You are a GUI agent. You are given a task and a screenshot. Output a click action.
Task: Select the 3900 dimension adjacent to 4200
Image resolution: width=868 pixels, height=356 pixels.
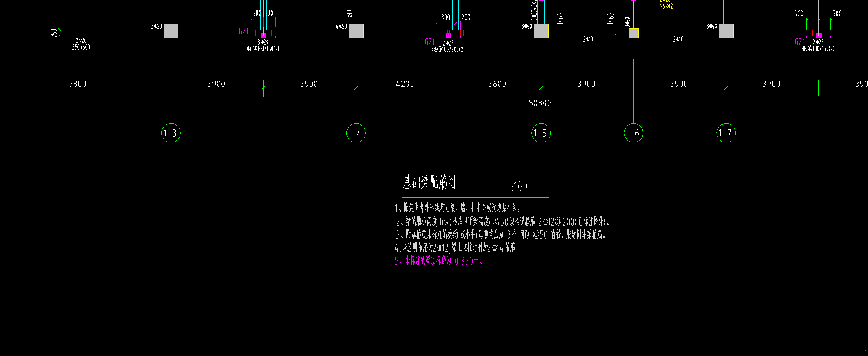pyautogui.click(x=309, y=84)
